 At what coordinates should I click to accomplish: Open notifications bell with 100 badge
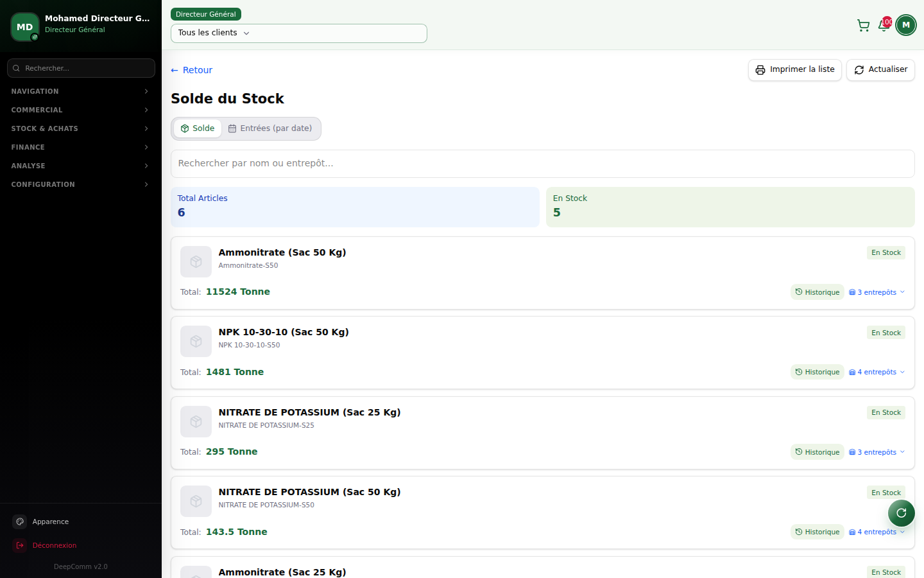tap(884, 25)
